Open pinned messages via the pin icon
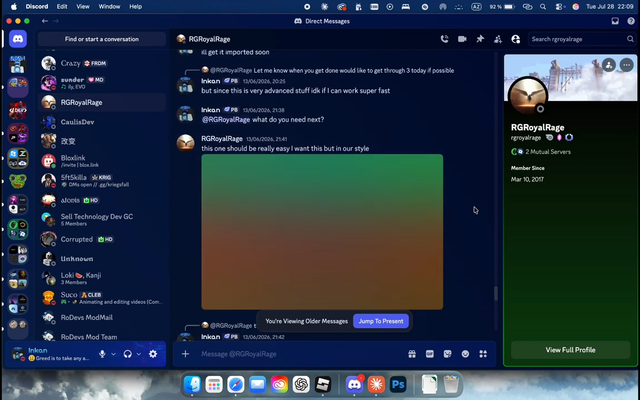Viewport: 640px width, 400px height. (x=480, y=39)
